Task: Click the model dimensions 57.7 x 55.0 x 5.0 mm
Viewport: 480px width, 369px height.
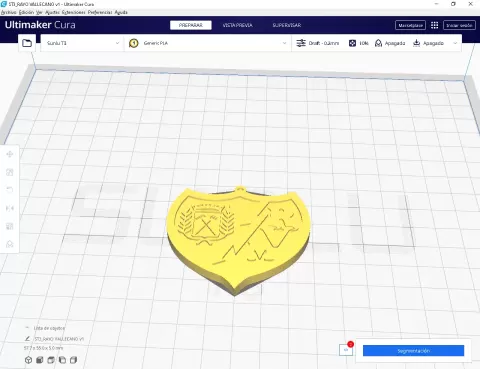Action: [x=43, y=348]
